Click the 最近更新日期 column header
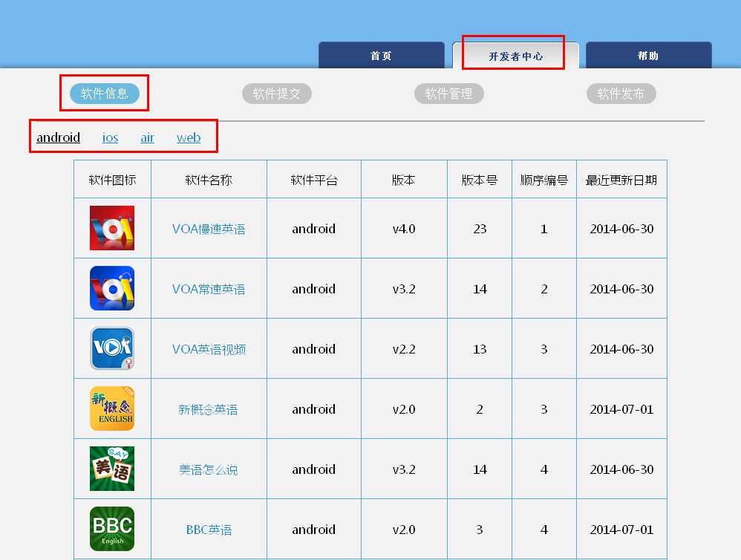The width and height of the screenshot is (741, 560). (x=621, y=180)
